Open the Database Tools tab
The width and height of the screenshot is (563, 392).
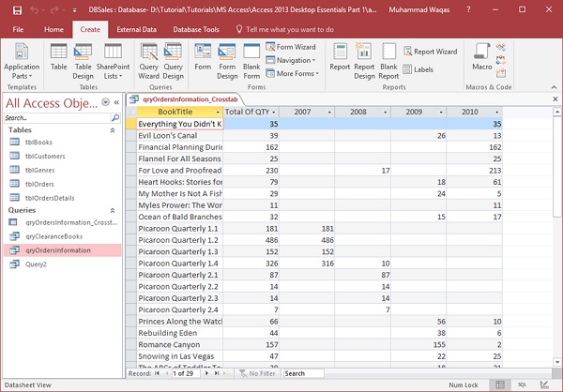click(x=198, y=29)
